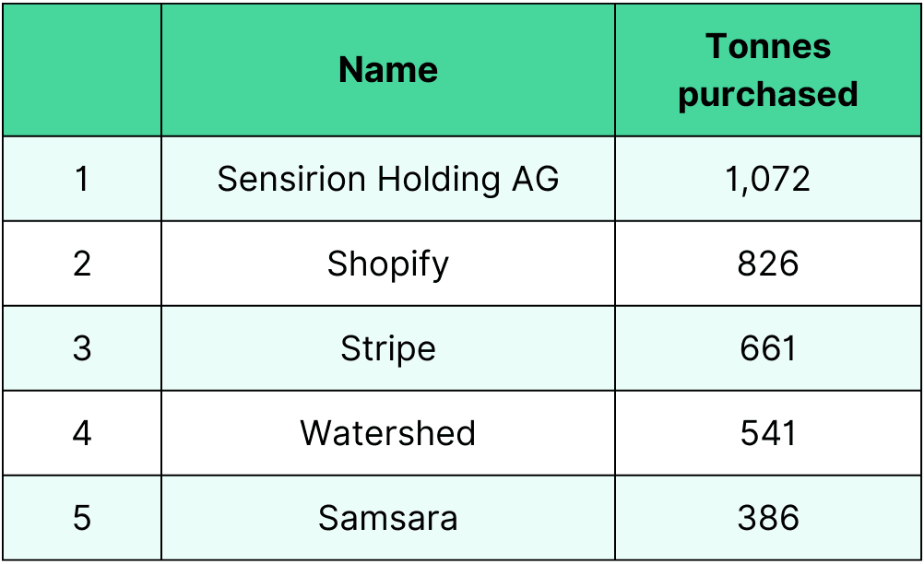Select the 386 tonnes value
Image resolution: width=924 pixels, height=564 pixels.
point(768,518)
